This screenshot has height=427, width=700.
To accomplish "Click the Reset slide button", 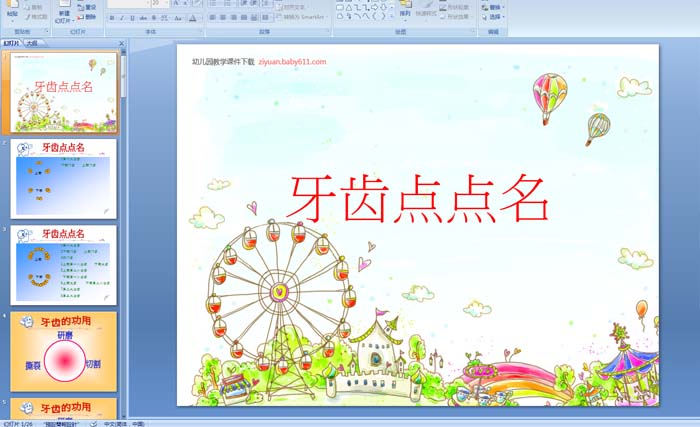I will coord(87,7).
